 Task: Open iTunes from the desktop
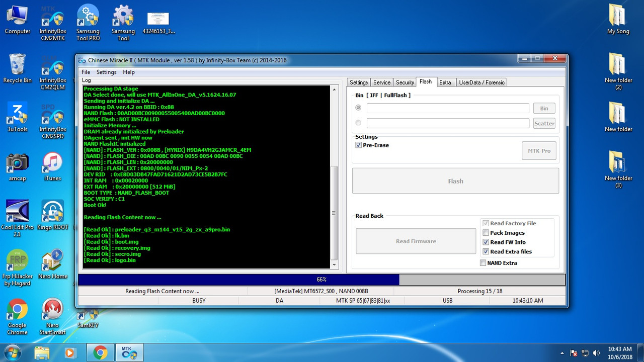coord(53,166)
